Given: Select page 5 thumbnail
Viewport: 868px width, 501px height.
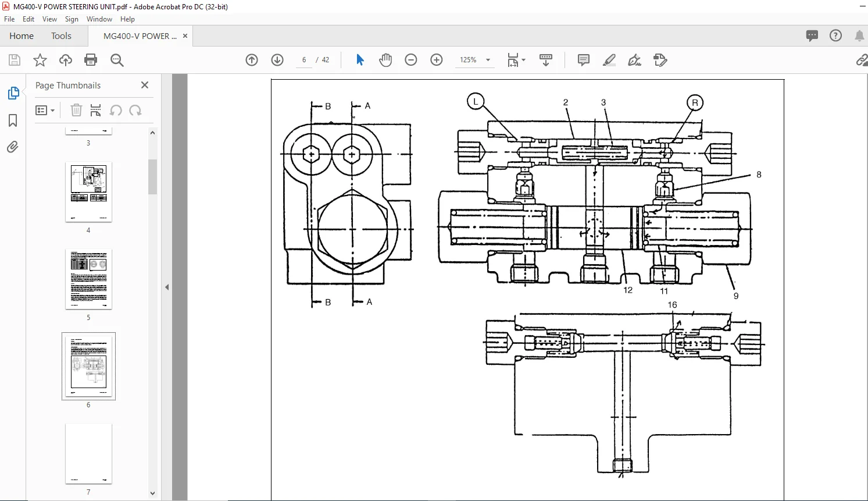Looking at the screenshot, I should pos(88,279).
